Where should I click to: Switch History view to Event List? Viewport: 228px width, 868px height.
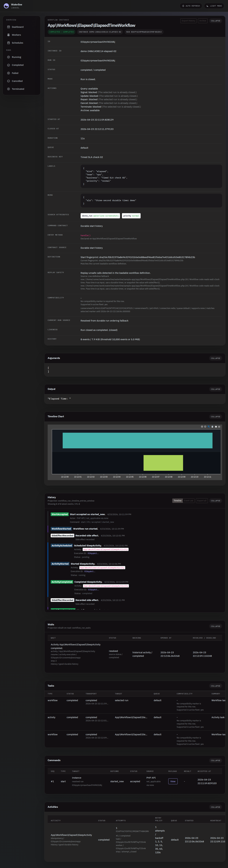tap(189, 501)
